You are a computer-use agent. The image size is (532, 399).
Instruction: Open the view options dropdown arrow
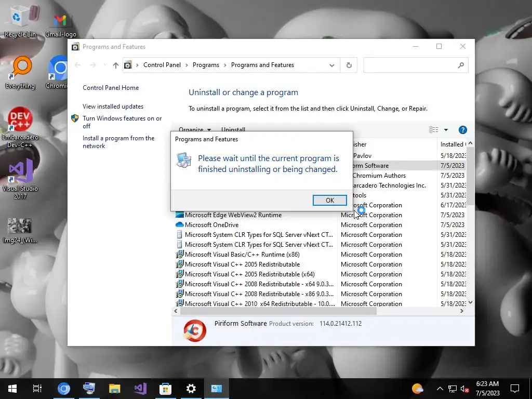(x=446, y=130)
